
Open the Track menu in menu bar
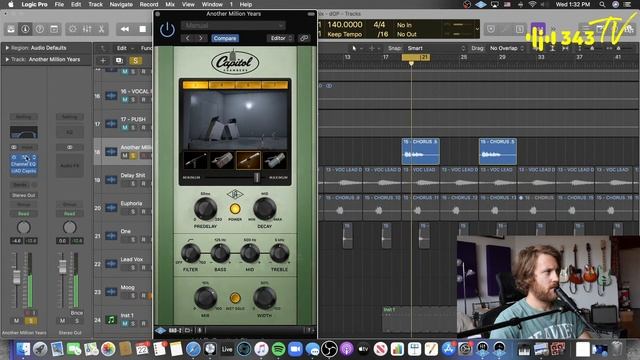(x=96, y=4)
